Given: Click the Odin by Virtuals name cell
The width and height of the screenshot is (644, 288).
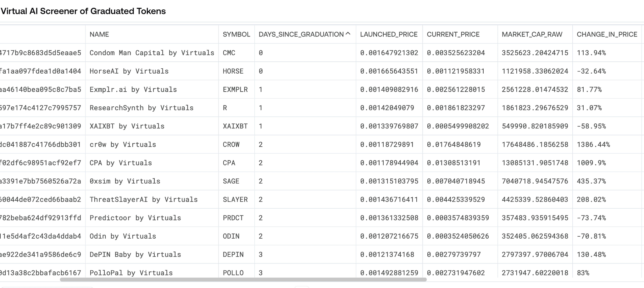Looking at the screenshot, I should point(123,236).
